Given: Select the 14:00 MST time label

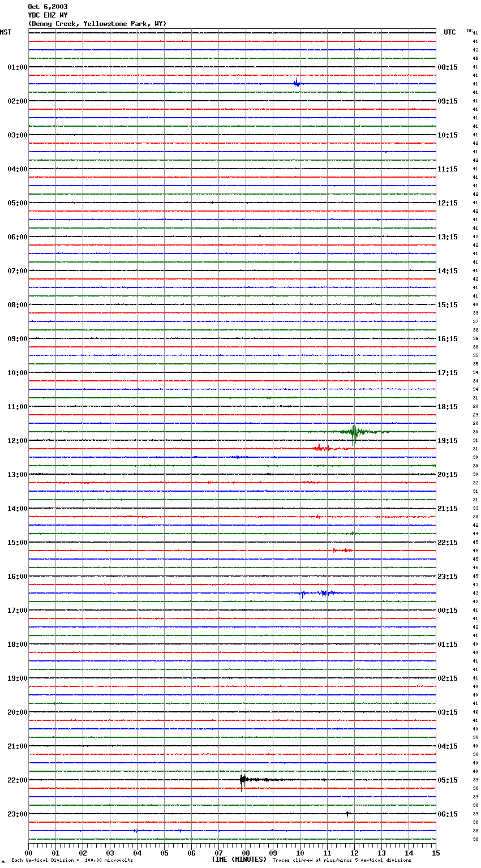Looking at the screenshot, I should 17,509.
